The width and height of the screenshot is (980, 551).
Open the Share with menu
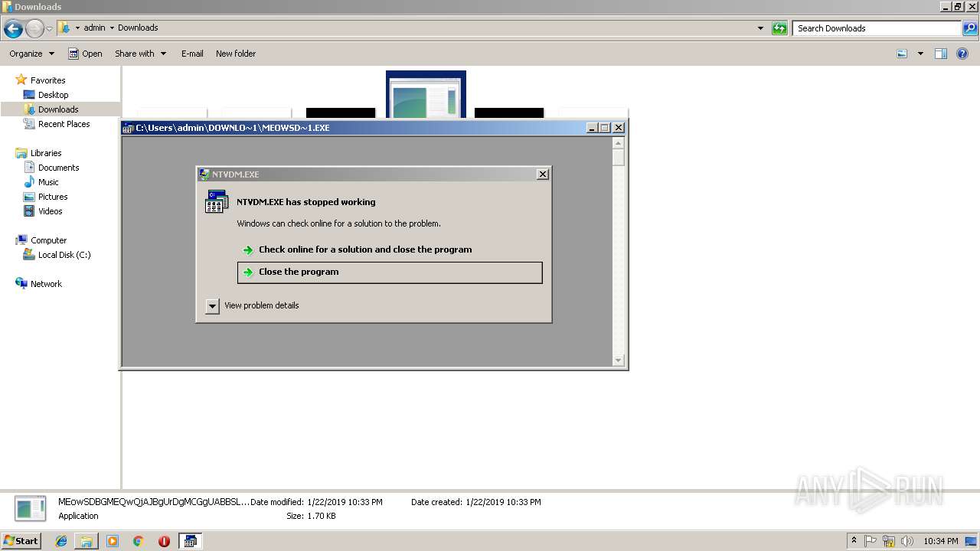[x=141, y=54]
